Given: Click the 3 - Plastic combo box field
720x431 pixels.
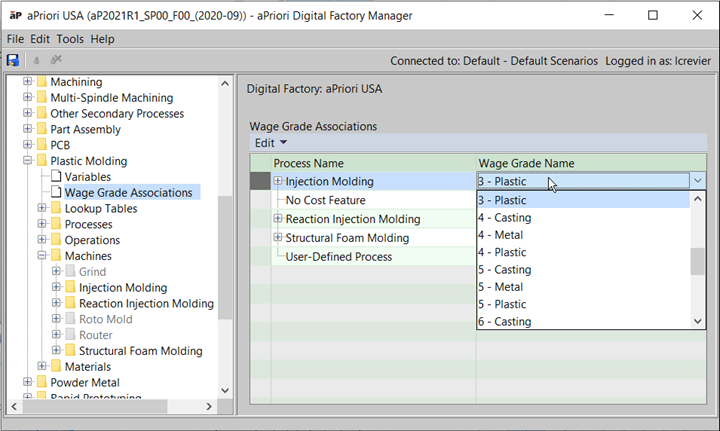Looking at the screenshot, I should 583,181.
